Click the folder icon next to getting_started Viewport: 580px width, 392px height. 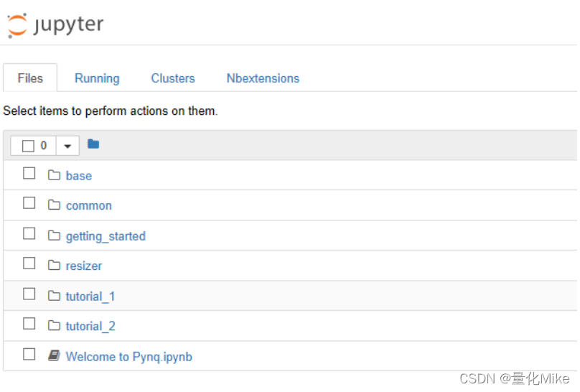pos(54,235)
